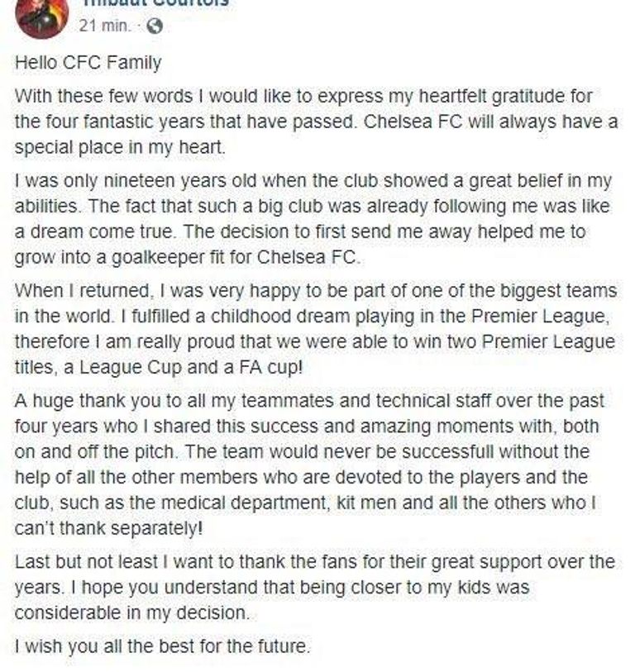Click the "Hello CFC Family" greeting line
This screenshot has width=635, height=672.
[88, 62]
